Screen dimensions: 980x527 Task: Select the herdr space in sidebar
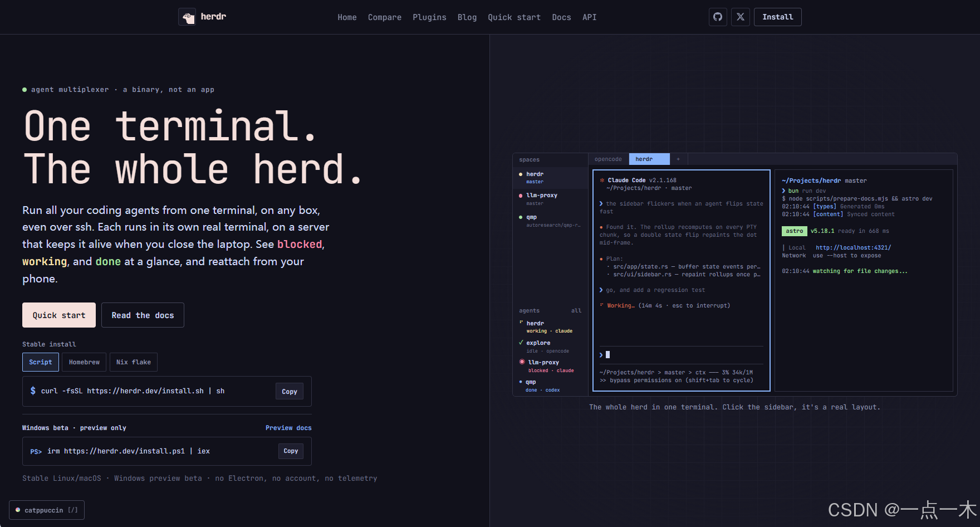point(550,178)
